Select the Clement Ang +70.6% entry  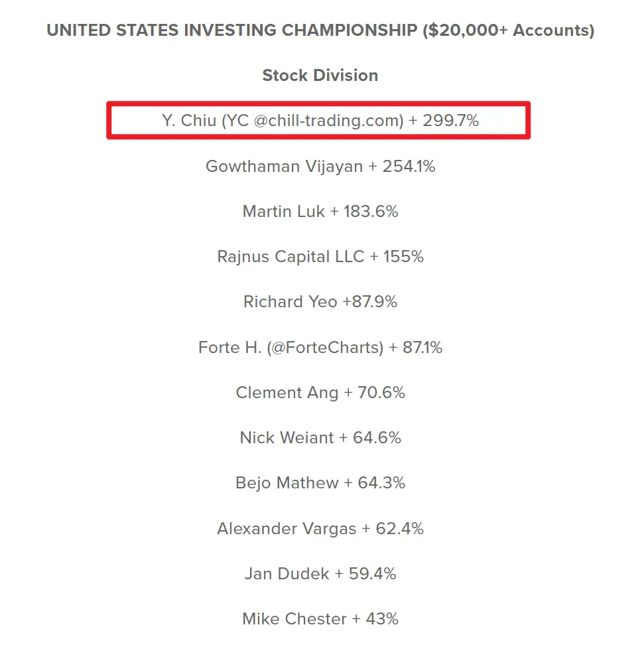tap(320, 393)
